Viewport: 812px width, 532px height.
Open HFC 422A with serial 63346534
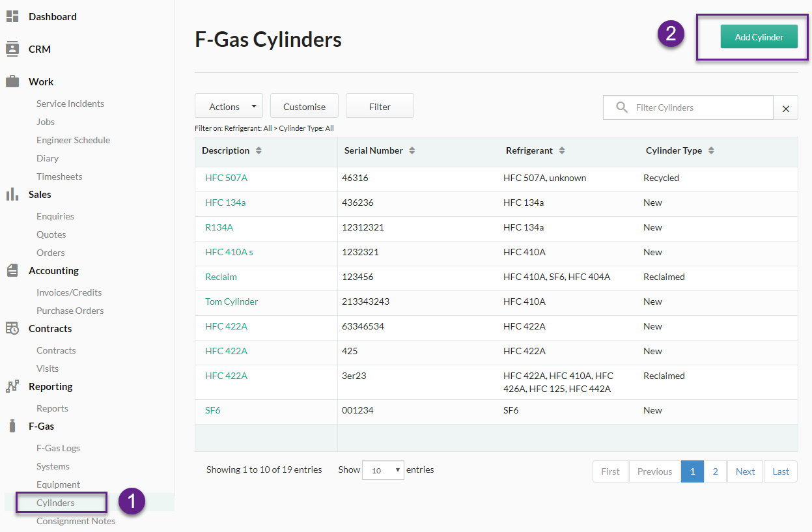[226, 326]
